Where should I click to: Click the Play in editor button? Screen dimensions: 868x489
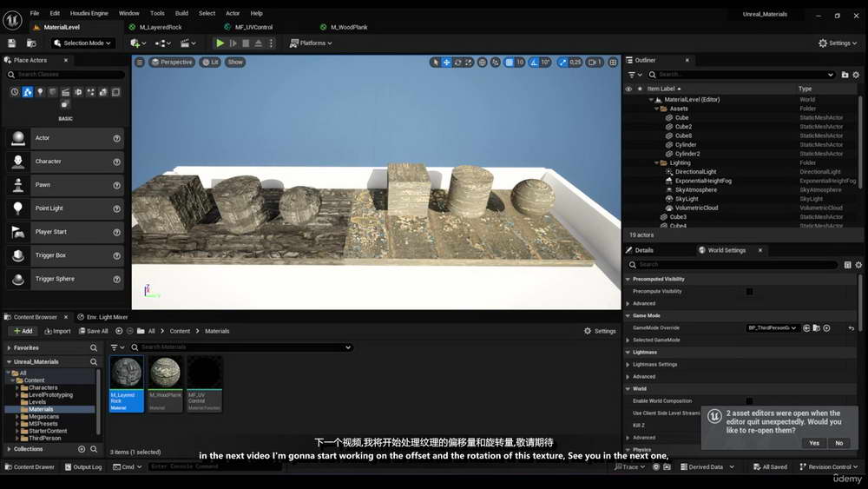(x=220, y=43)
